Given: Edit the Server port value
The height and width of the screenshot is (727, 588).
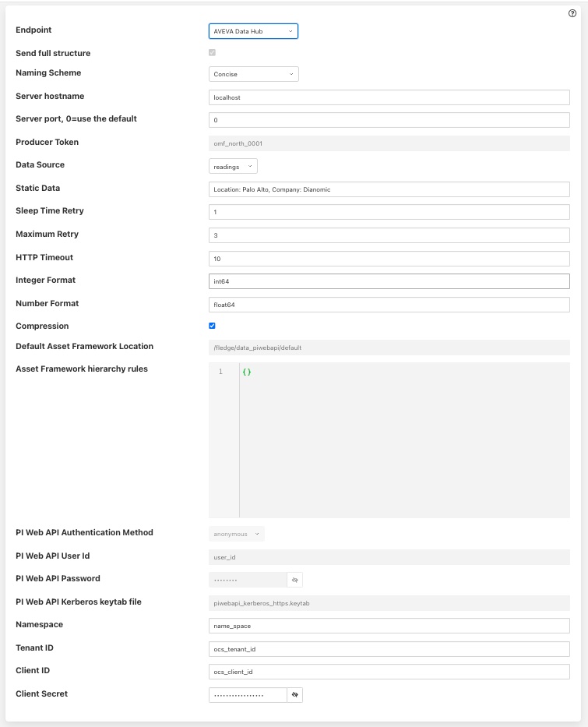Looking at the screenshot, I should pyautogui.click(x=388, y=120).
